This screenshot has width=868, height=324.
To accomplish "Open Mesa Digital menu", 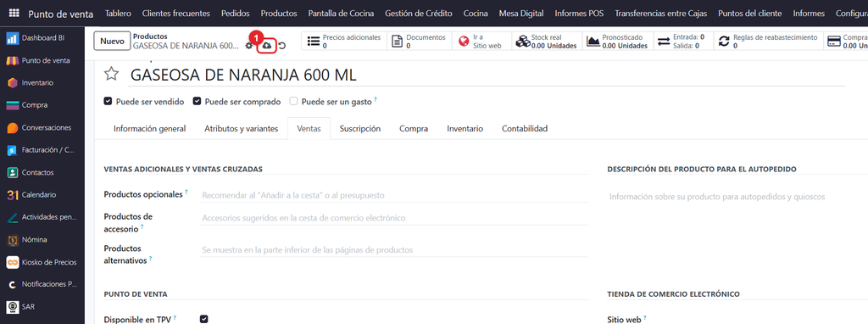I will [x=521, y=14].
